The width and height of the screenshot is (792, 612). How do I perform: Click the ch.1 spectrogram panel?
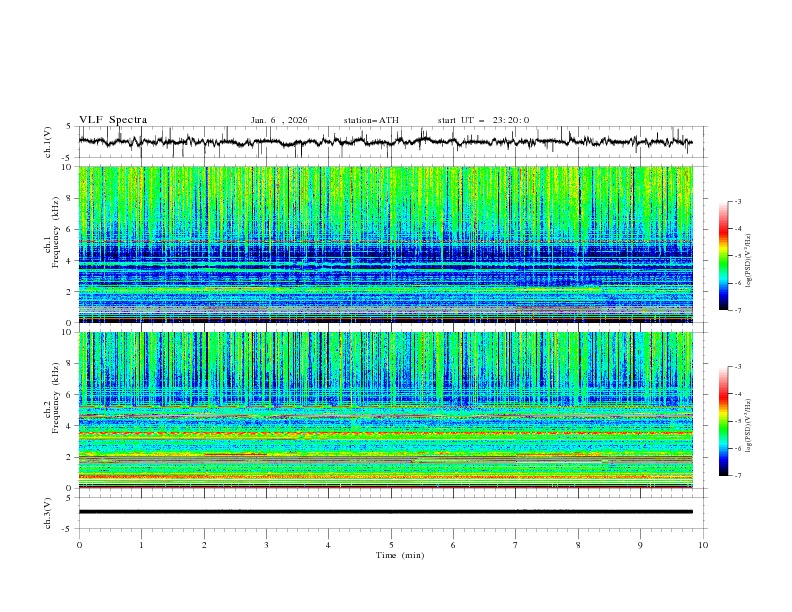(385, 244)
